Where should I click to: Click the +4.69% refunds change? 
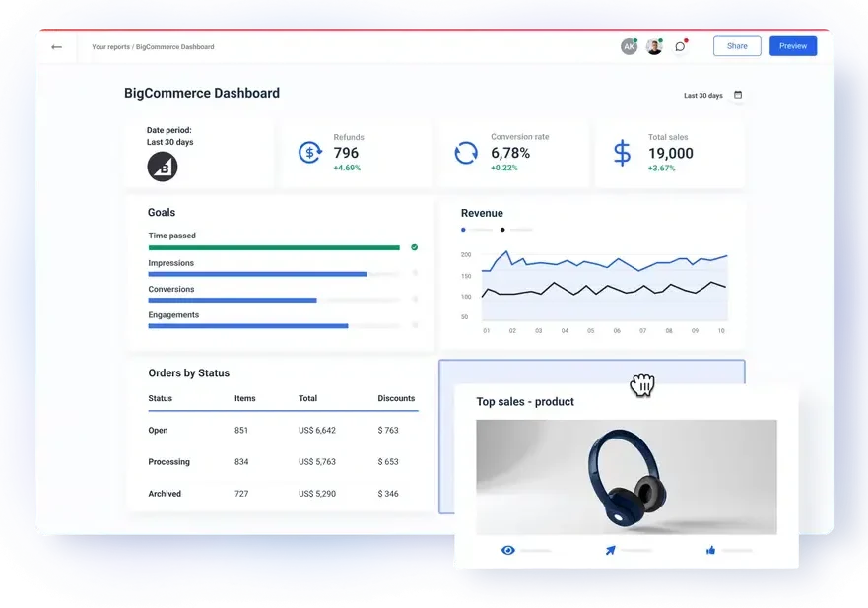[x=347, y=168]
